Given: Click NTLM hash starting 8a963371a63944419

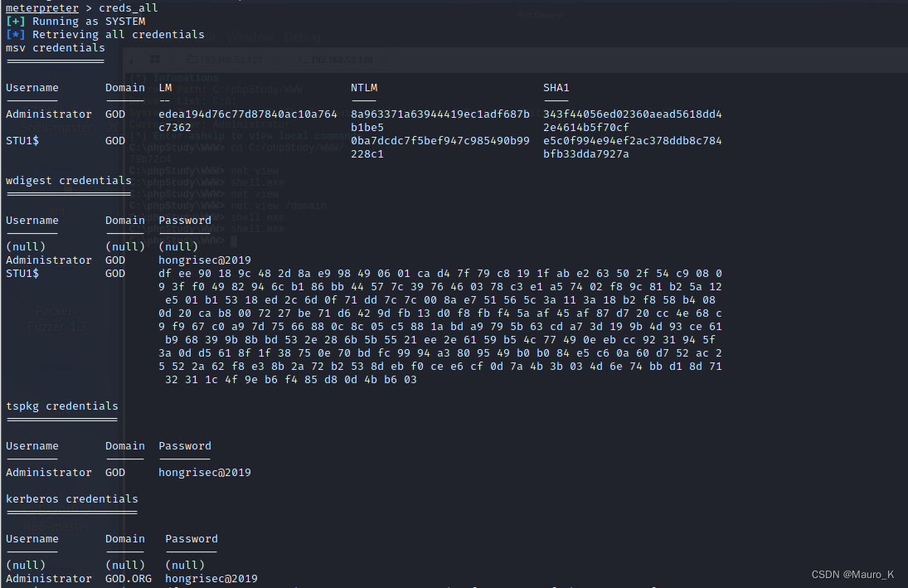Looking at the screenshot, I should pos(440,114).
